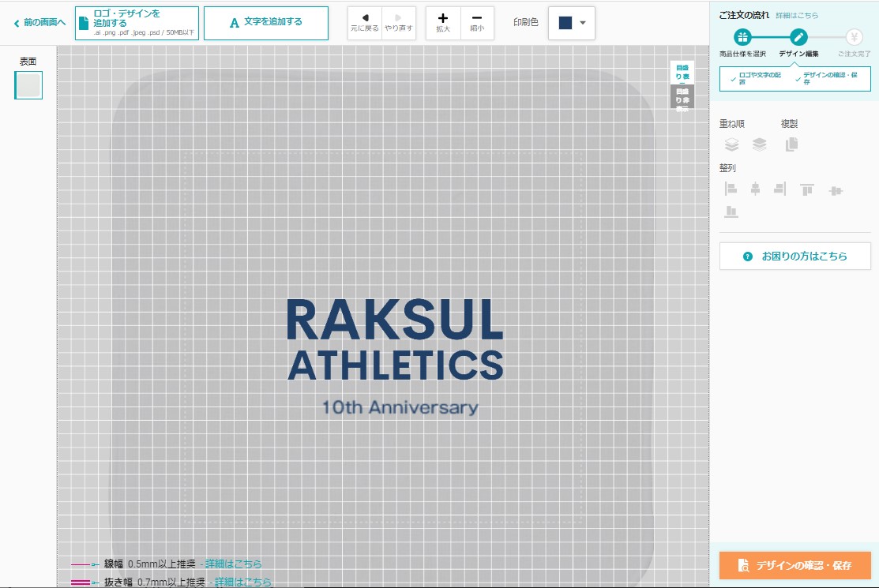Zoom in with 拡大 plus button
Screen dimensions: 879x588
click(443, 23)
